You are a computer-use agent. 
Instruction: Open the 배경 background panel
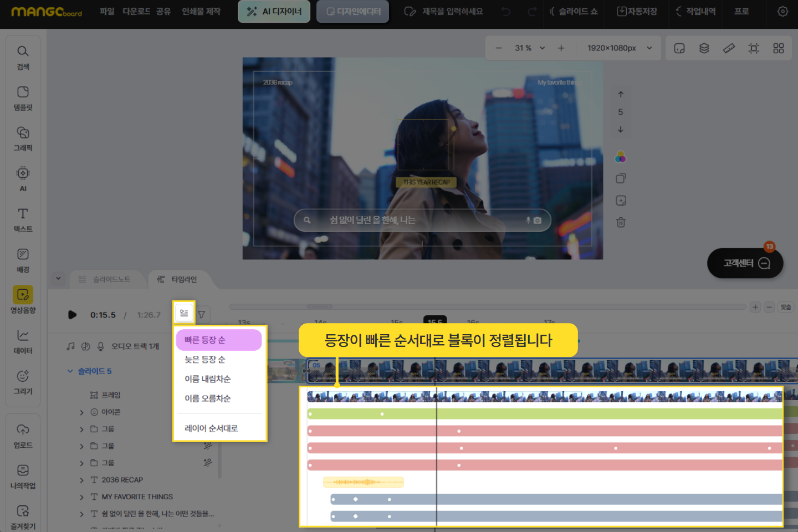coord(23,259)
